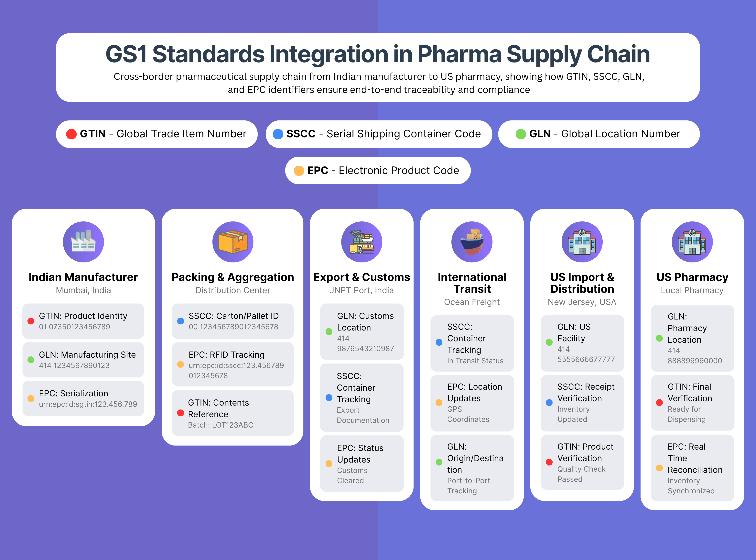This screenshot has height=560, width=756.
Task: Open the EPC: Serialization entry
Action: [x=83, y=398]
